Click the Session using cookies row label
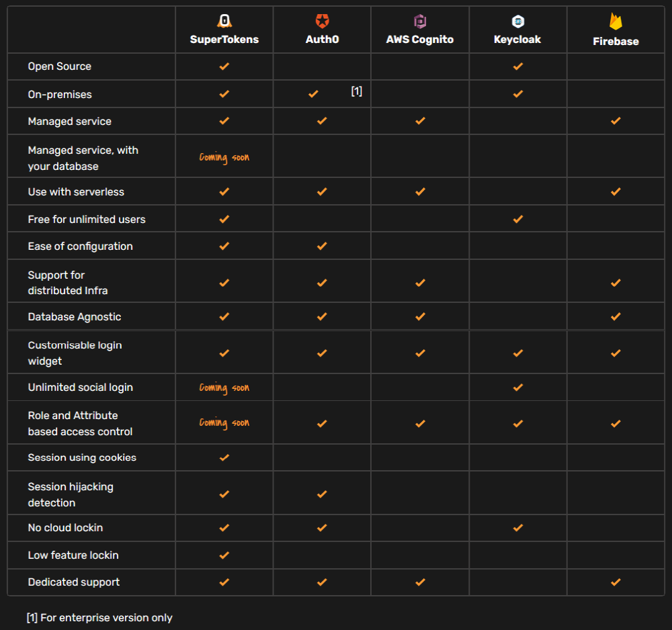Screen dimensions: 672x630 point(82,457)
